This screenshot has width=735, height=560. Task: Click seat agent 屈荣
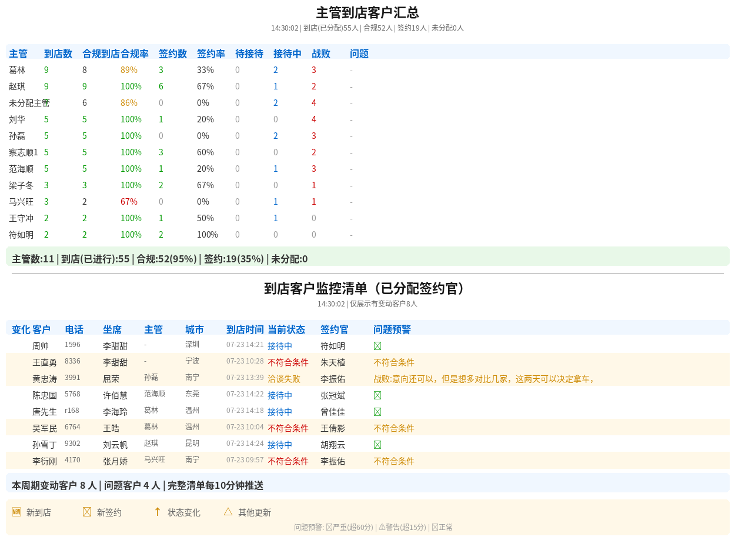coord(111,379)
